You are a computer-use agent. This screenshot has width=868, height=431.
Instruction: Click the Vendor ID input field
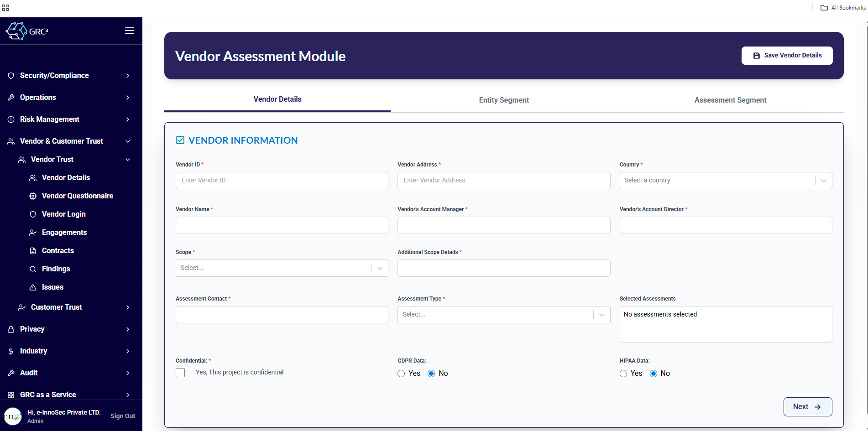pos(282,181)
